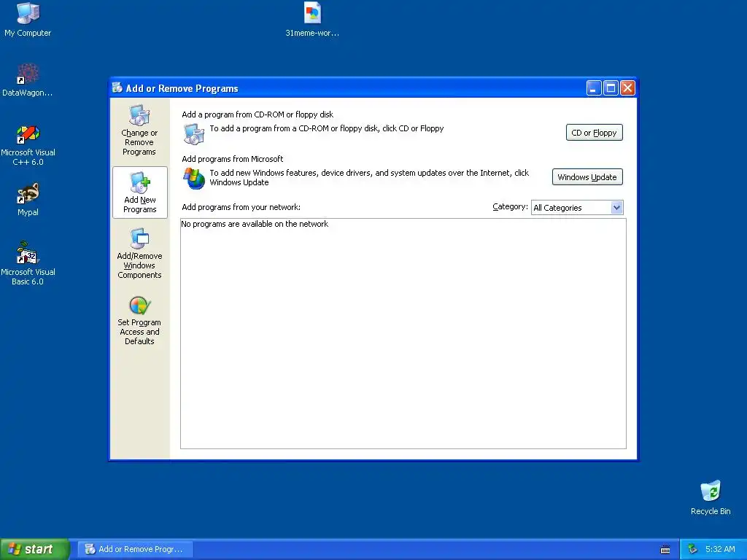Click the Windows Update button
The height and width of the screenshot is (560, 747).
(587, 177)
